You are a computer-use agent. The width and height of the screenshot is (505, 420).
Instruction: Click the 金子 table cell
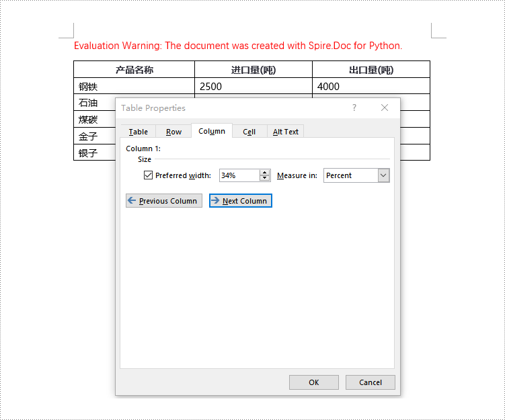click(94, 136)
